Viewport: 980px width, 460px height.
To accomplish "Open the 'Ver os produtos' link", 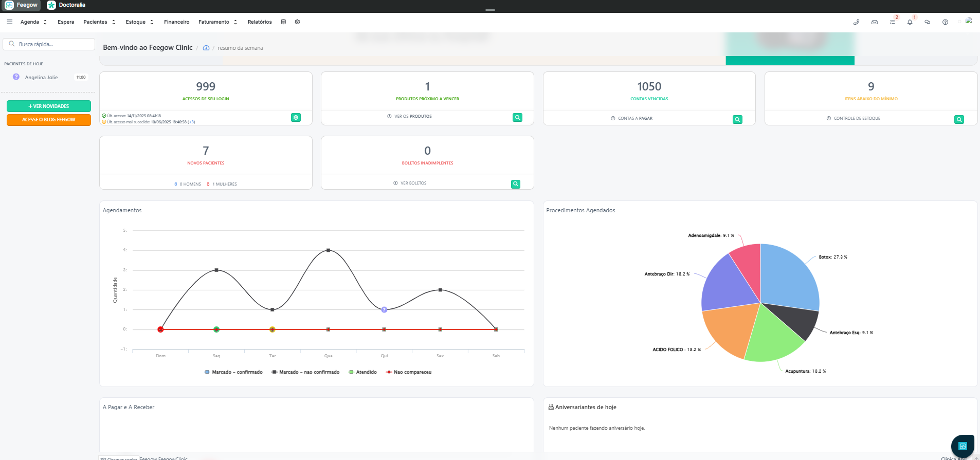I will point(410,116).
